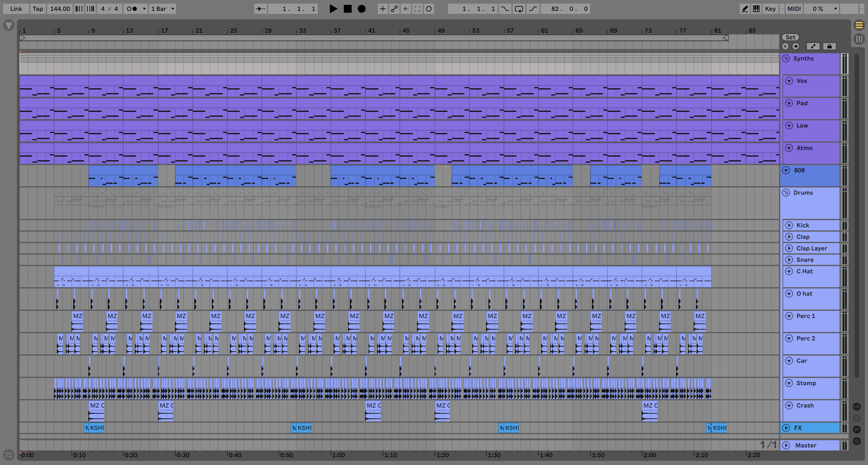
Task: Open Key map mode
Action: (770, 9)
